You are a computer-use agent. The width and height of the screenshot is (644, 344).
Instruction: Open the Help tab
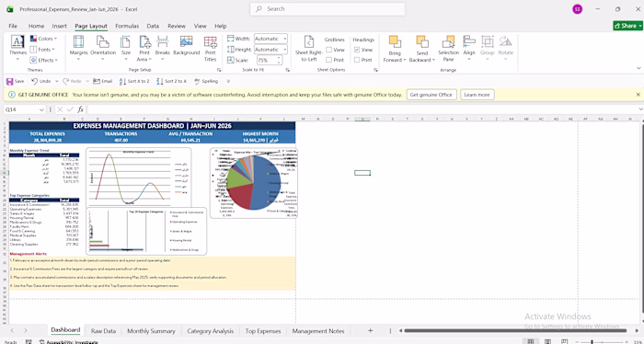221,26
